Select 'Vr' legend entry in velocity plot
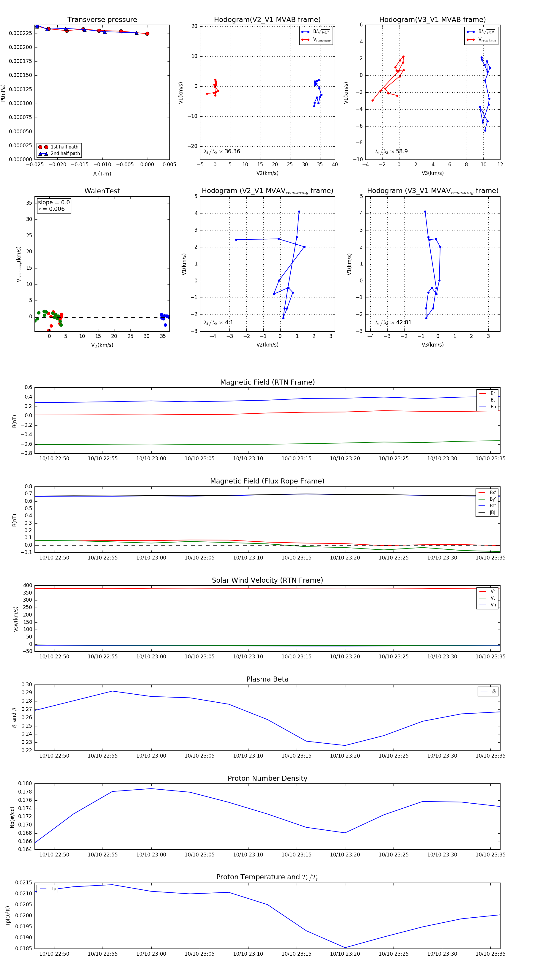The width and height of the screenshot is (535, 980). click(x=488, y=592)
